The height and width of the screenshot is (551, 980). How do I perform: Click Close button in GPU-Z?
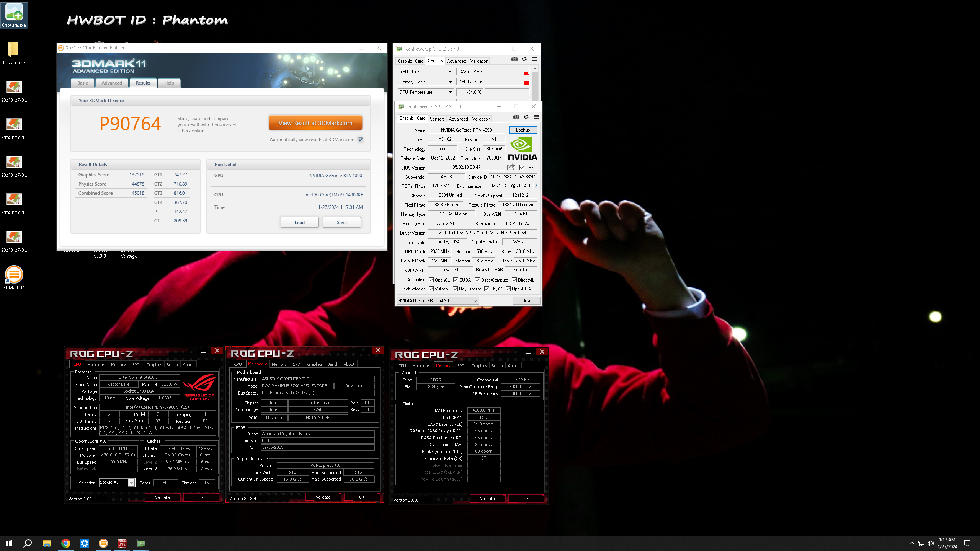(x=526, y=301)
